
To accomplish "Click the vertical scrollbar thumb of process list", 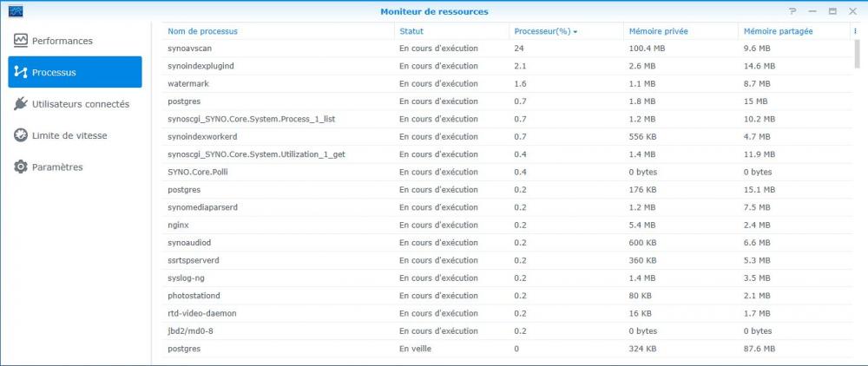I will tap(858, 54).
